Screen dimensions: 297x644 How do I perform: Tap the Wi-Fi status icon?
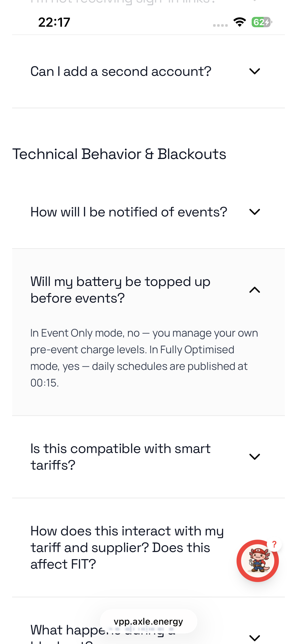[x=240, y=22]
